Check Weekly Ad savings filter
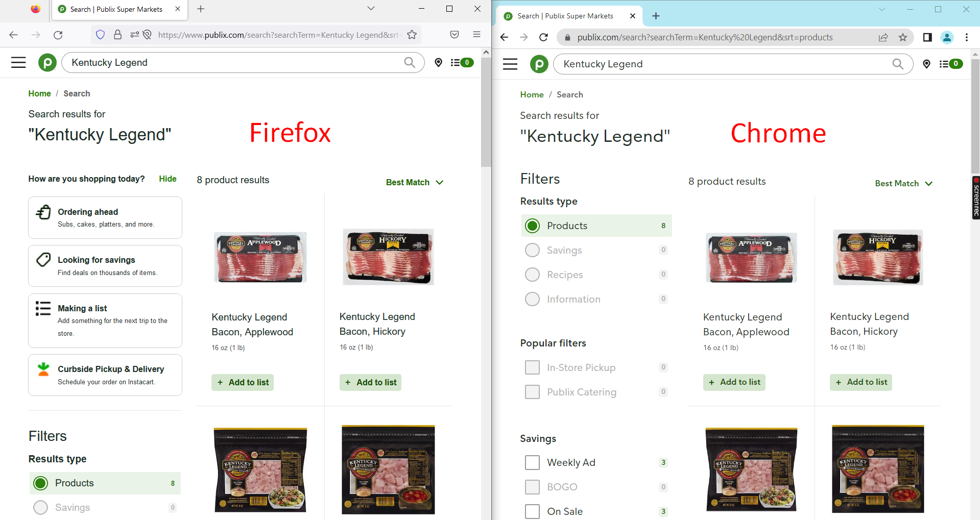980x520 pixels. 532,462
